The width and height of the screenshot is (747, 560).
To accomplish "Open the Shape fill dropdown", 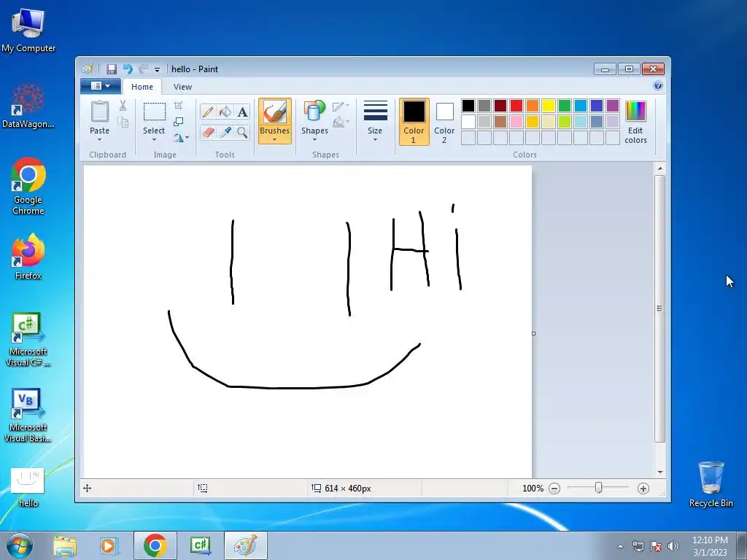I will pyautogui.click(x=341, y=122).
